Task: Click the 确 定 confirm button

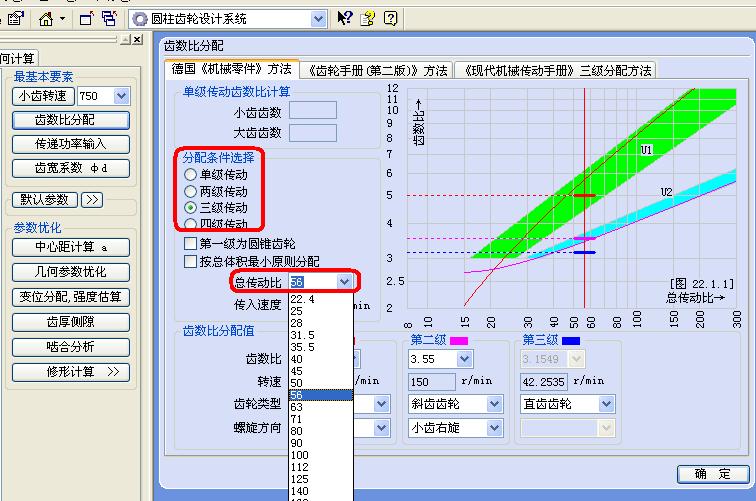Action: tap(713, 474)
